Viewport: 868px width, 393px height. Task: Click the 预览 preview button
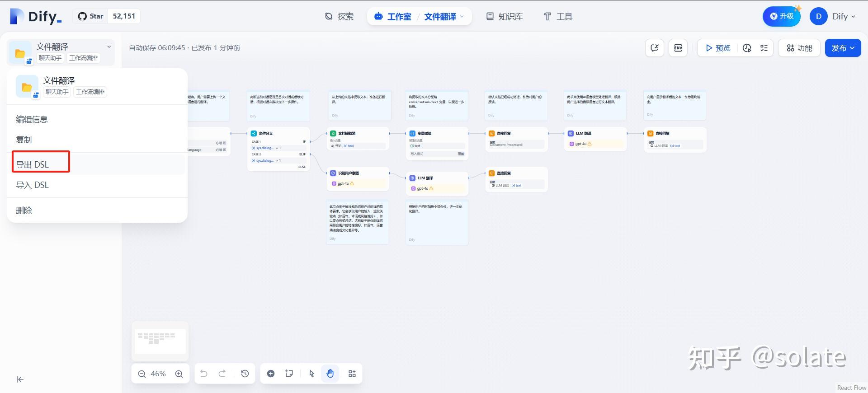pyautogui.click(x=718, y=48)
